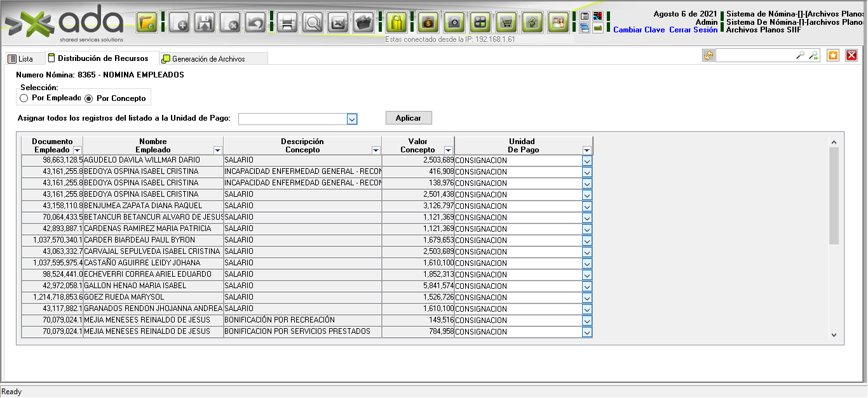Click the save (floppy disk) toolbar icon
This screenshot has height=398, width=868.
pos(205,23)
